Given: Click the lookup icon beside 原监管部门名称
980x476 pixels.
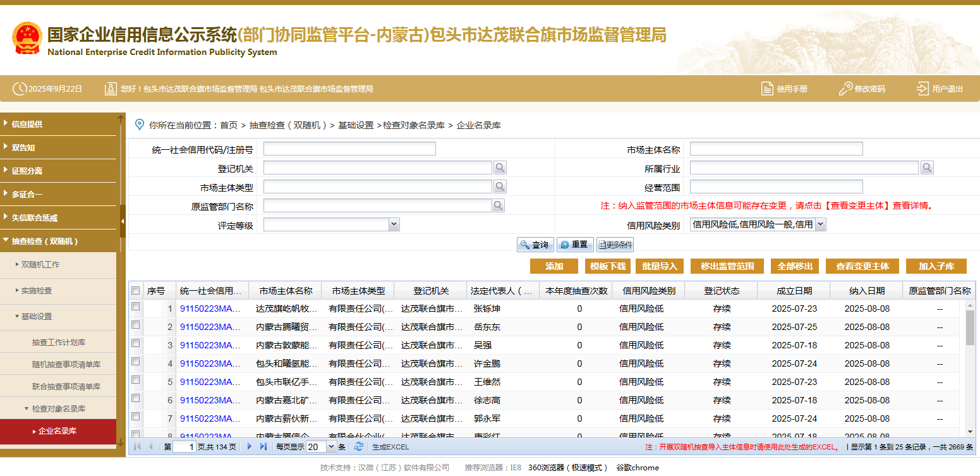Looking at the screenshot, I should pyautogui.click(x=498, y=205).
